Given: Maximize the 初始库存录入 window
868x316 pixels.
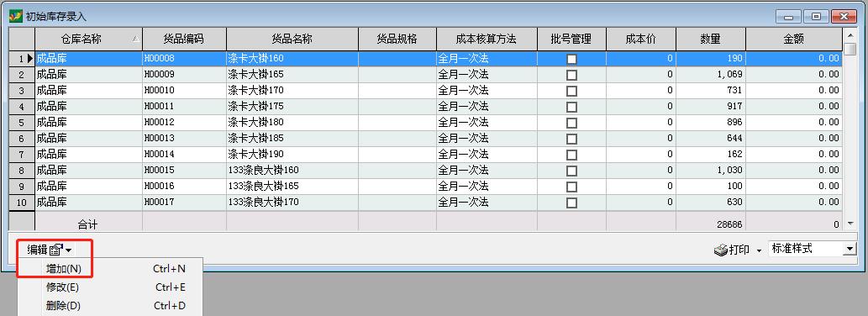Looking at the screenshot, I should 816,17.
